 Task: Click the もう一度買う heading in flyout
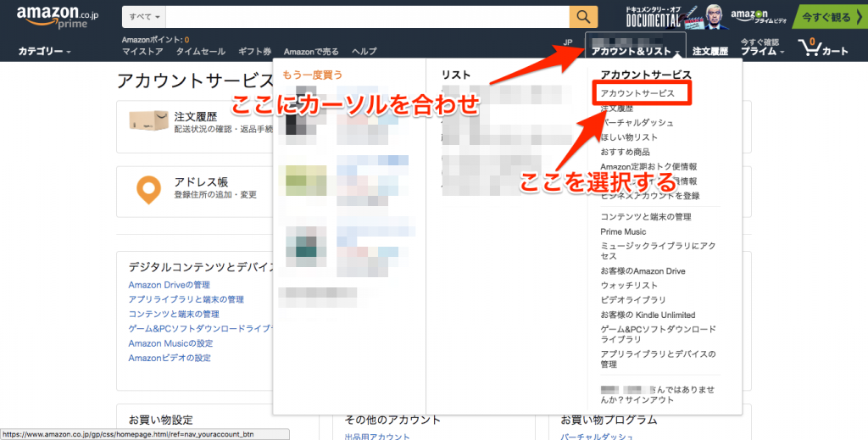pos(313,75)
